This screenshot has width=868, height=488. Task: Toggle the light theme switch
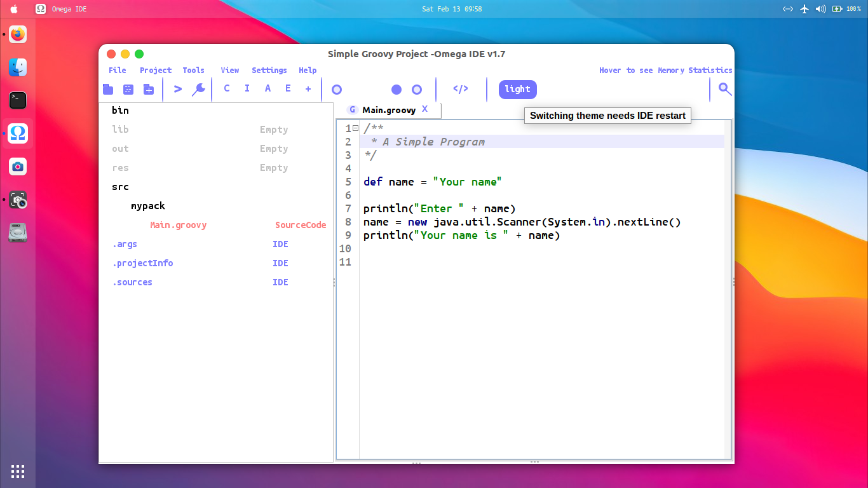click(x=517, y=90)
